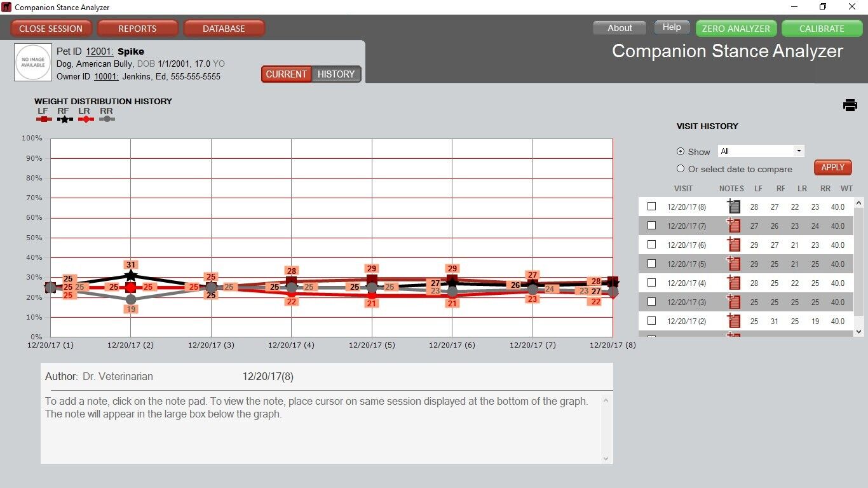Open note pad for visit 12/20/17 (3)
This screenshot has height=488, width=868.
[x=734, y=301]
